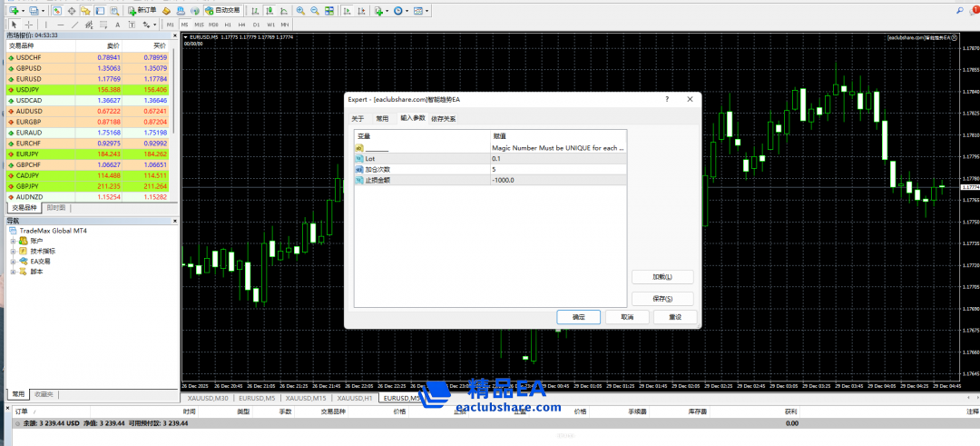
Task: Select the XAUUSD,M30 chart tab
Action: point(208,398)
